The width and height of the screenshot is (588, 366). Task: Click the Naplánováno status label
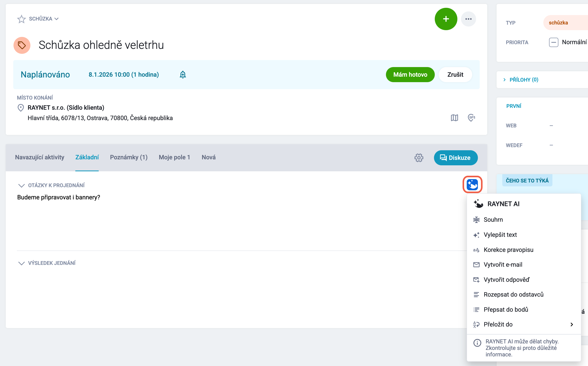(45, 75)
